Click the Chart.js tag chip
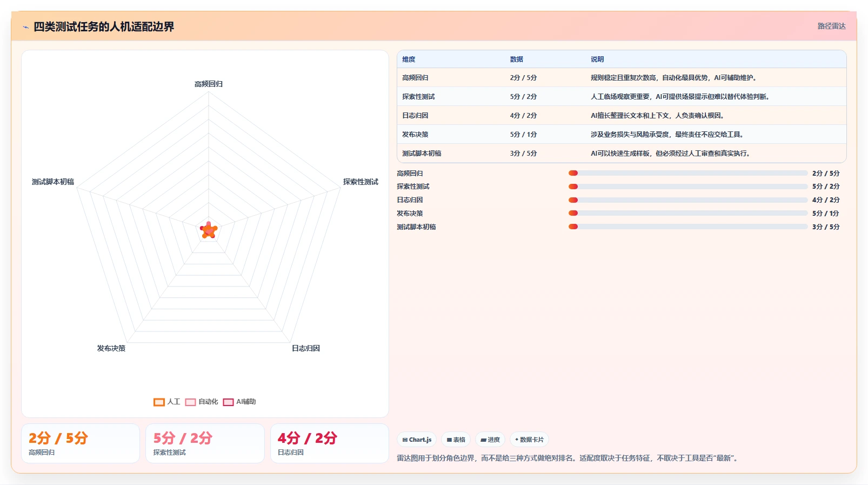This screenshot has height=485, width=868. [417, 440]
